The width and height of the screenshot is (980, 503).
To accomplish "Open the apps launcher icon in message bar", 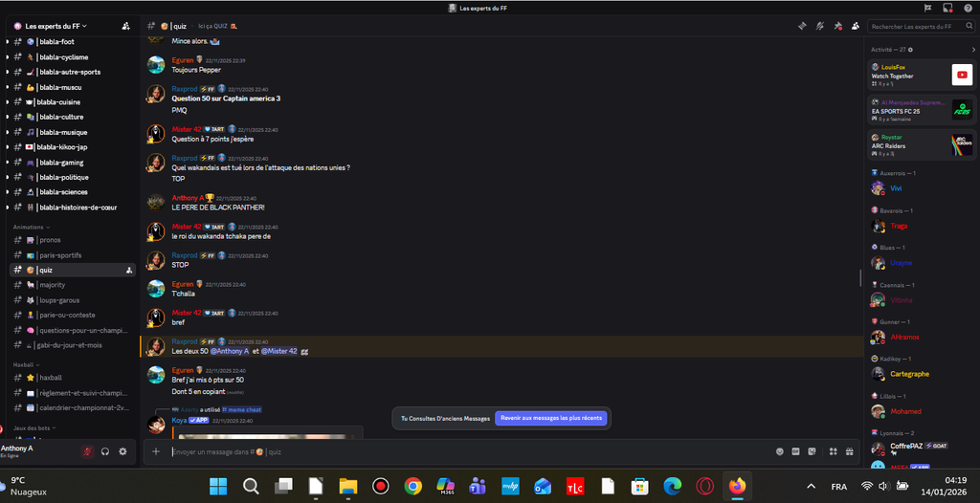I will point(834,451).
